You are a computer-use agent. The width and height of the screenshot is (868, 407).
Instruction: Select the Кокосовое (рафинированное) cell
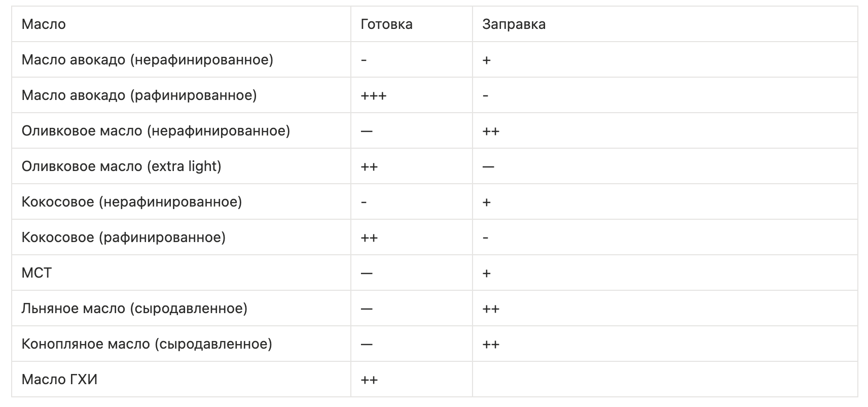123,238
